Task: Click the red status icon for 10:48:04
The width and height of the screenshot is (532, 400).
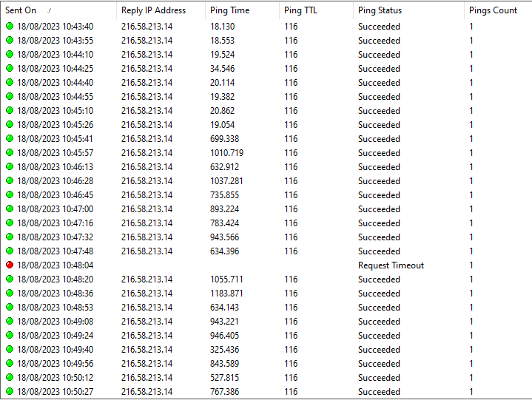Action: click(10, 265)
